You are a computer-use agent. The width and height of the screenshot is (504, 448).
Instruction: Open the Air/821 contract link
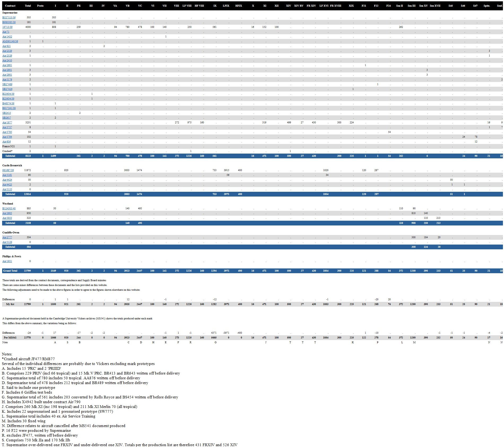pos(6,46)
